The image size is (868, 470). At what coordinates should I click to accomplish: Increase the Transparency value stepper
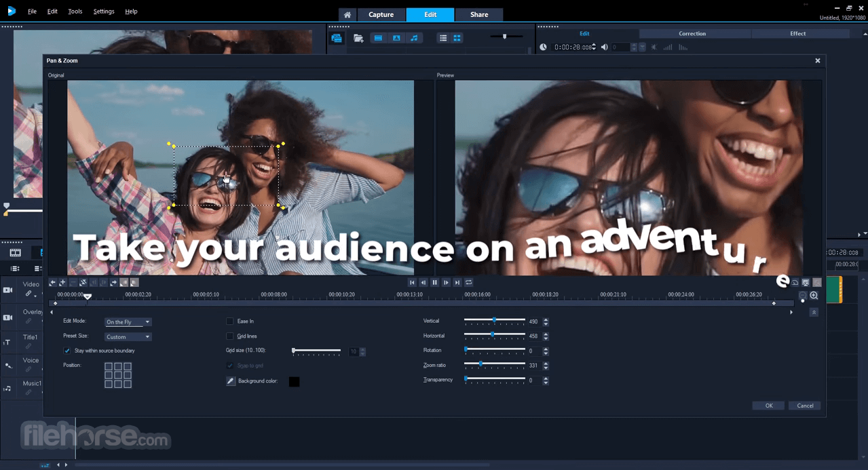[x=546, y=378]
